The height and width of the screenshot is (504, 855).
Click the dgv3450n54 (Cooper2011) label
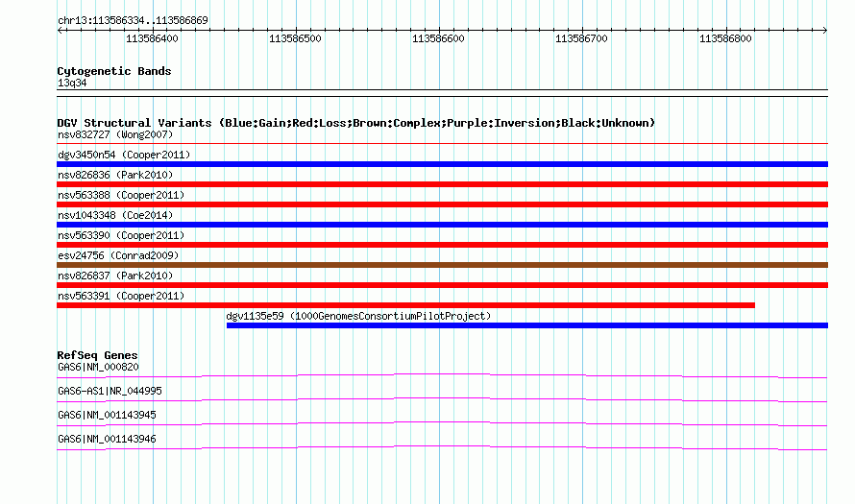tap(124, 155)
